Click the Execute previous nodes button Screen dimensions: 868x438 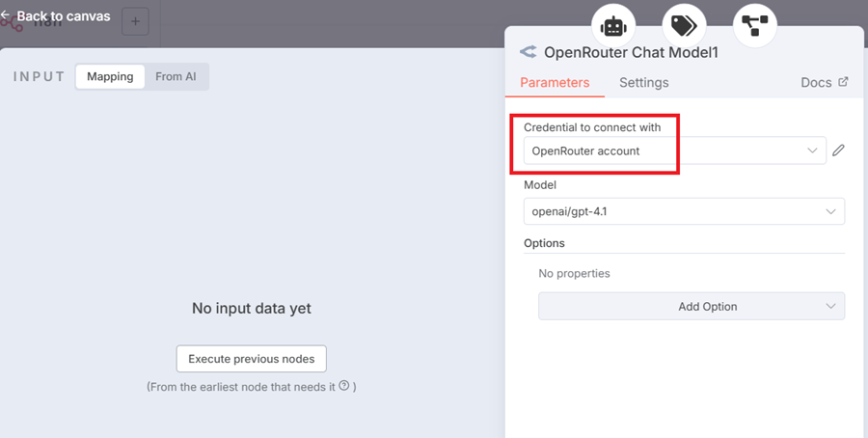tap(252, 359)
